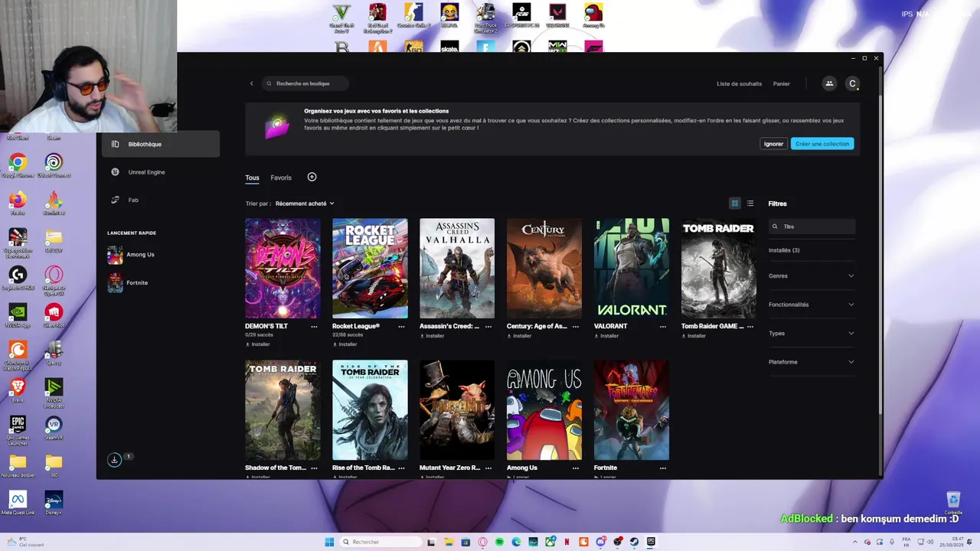The height and width of the screenshot is (551, 980).
Task: Dismiss the banner with Ignorer
Action: (x=773, y=144)
